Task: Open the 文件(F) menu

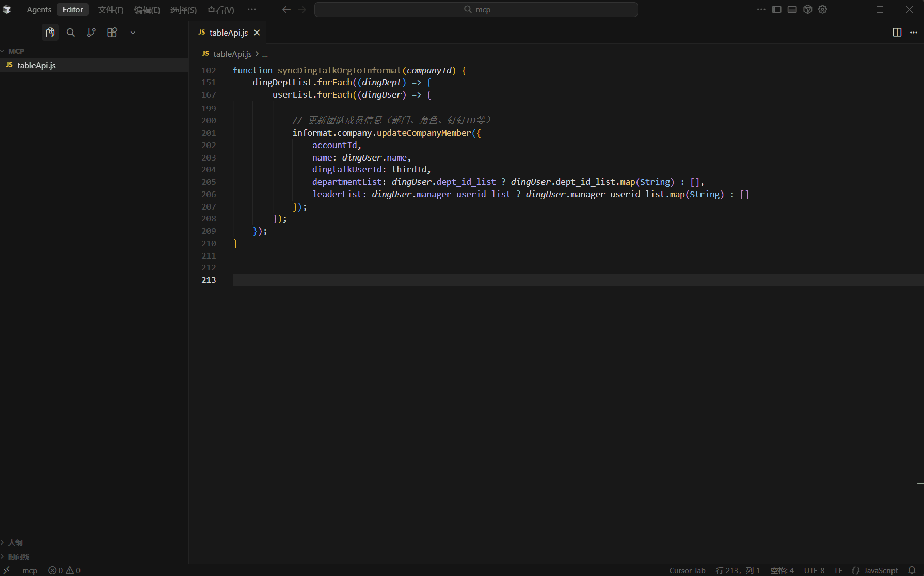Action: pos(110,10)
